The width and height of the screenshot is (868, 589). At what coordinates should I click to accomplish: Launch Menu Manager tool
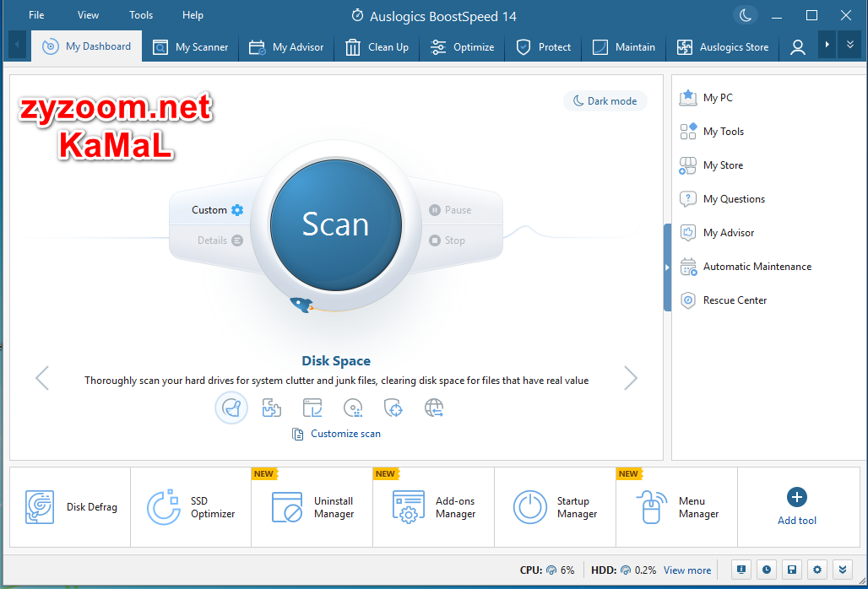[x=676, y=507]
